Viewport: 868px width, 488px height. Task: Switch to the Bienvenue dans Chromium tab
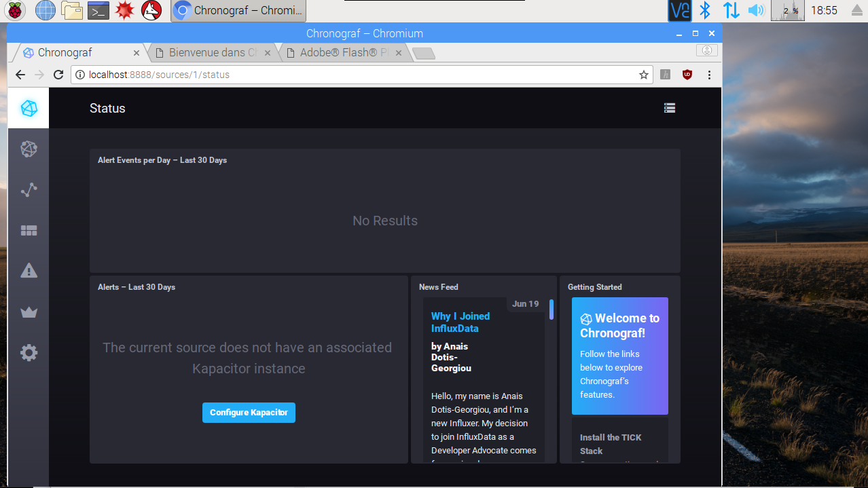pyautogui.click(x=212, y=53)
